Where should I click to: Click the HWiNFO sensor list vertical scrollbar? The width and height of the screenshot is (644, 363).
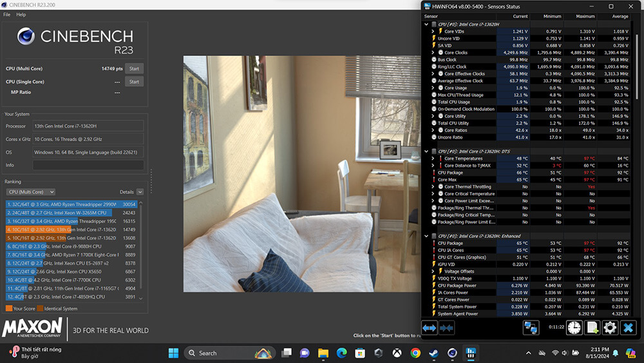click(637, 66)
